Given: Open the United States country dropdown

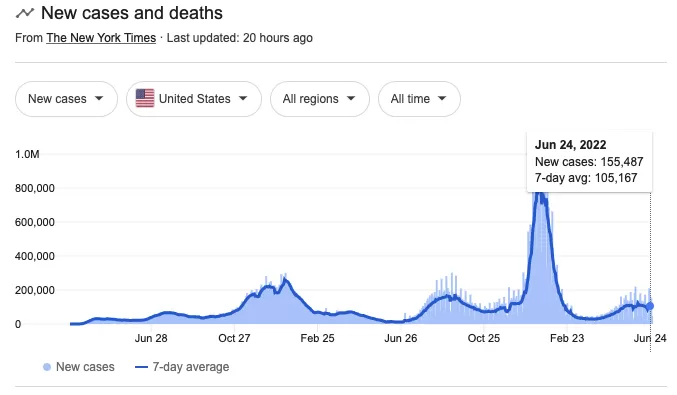Looking at the screenshot, I should tap(194, 99).
